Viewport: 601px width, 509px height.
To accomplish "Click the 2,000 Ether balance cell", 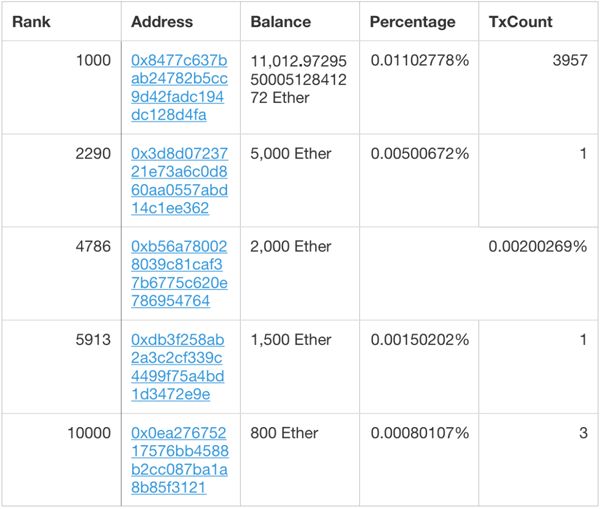I will [x=300, y=274].
